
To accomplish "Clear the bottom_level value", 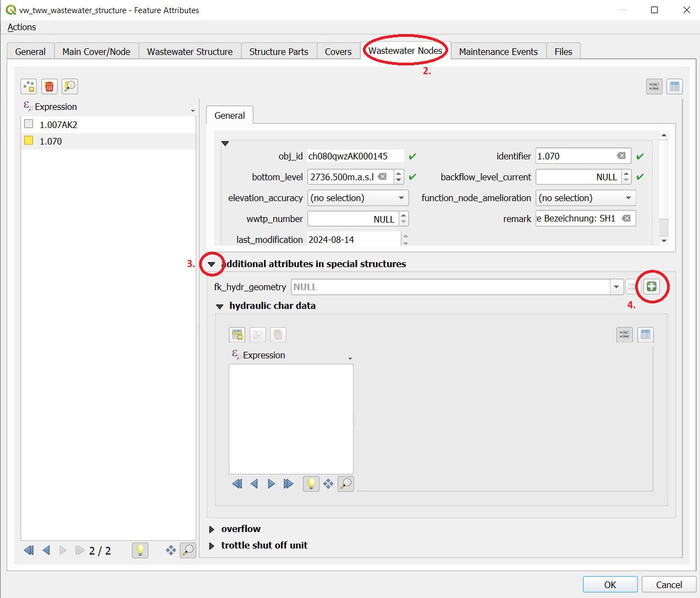I will (382, 177).
